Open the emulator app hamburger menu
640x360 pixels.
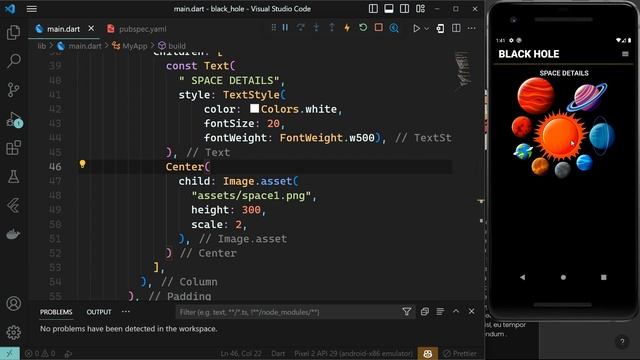(625, 54)
